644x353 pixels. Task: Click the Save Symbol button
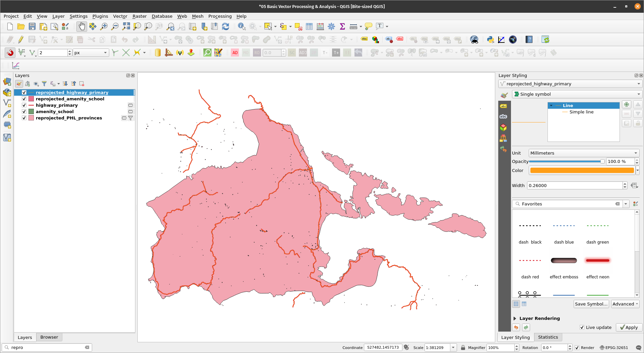(591, 304)
